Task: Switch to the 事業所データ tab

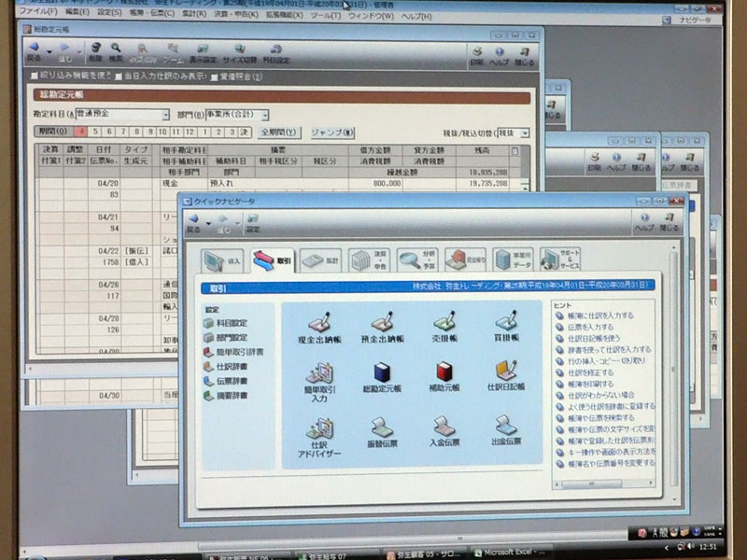Action: (513, 259)
